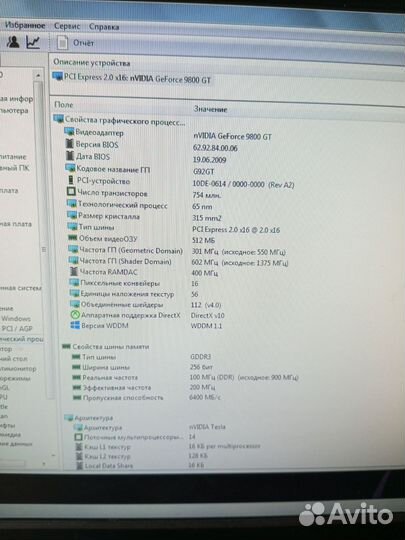
Task: Click the Число транзисторов square icon
Action: [71, 191]
